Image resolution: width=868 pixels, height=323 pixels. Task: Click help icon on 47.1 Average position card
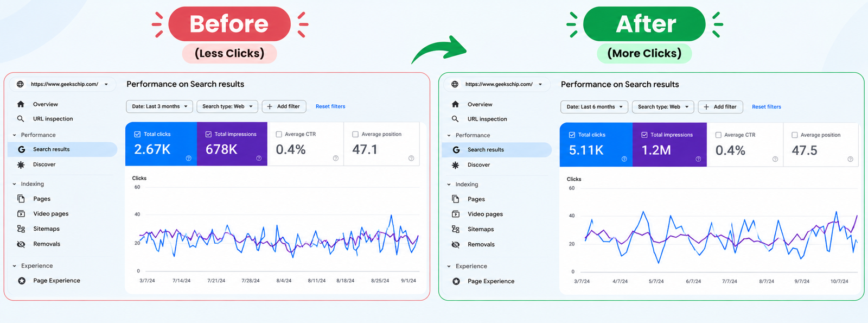411,159
